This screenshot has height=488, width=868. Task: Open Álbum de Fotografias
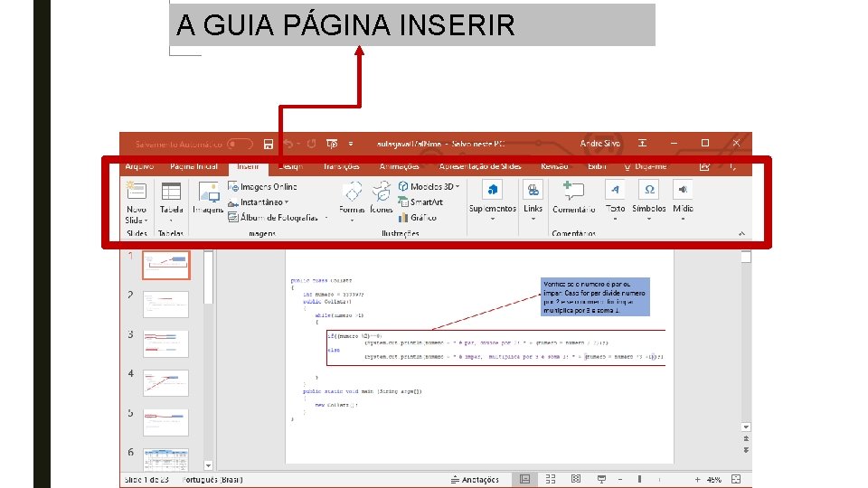[273, 218]
